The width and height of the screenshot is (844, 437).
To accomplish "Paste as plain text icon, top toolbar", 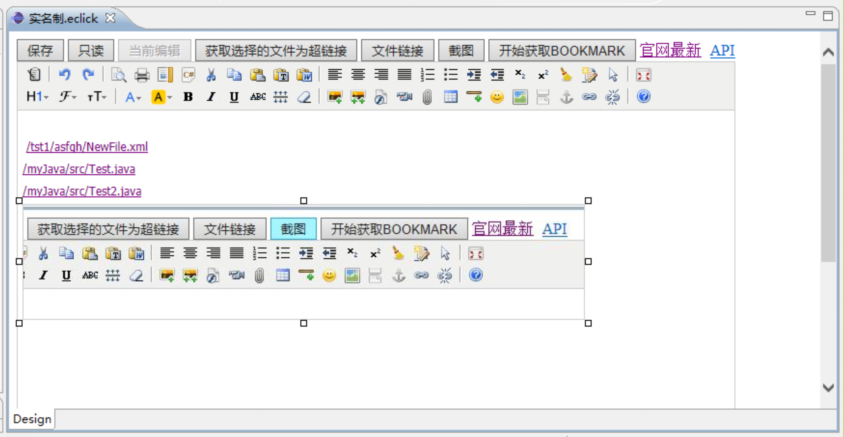I will pyautogui.click(x=281, y=75).
